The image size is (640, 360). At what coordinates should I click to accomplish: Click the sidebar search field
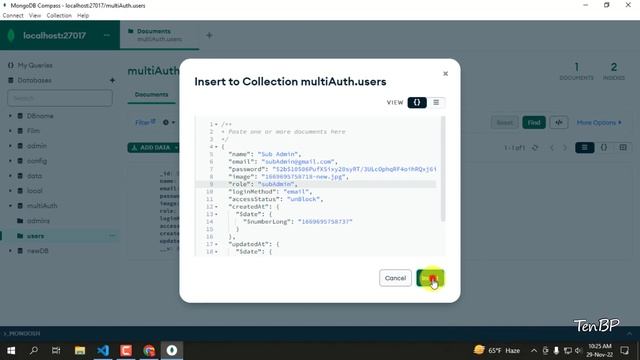[x=60, y=98]
